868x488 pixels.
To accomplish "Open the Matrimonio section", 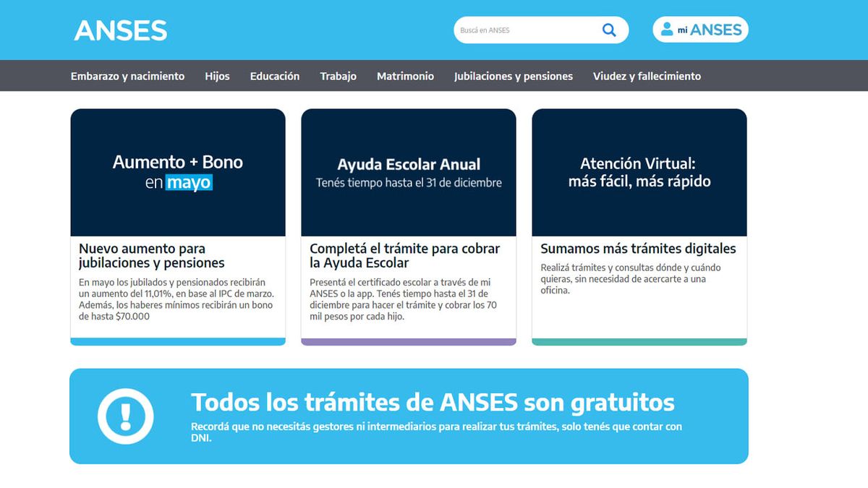I will click(405, 76).
